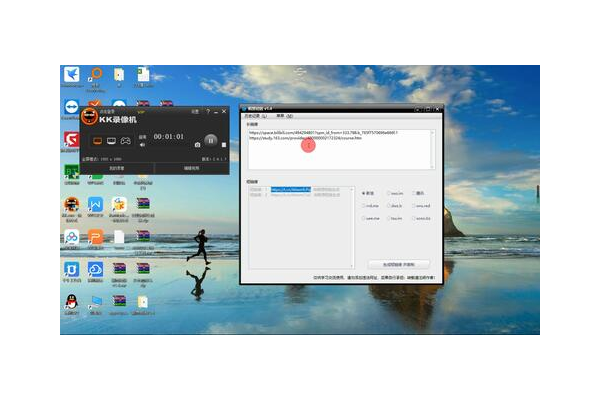Select full-screen recording mode icon
Image resolution: width=600 pixels, height=400 pixels.
pyautogui.click(x=98, y=141)
